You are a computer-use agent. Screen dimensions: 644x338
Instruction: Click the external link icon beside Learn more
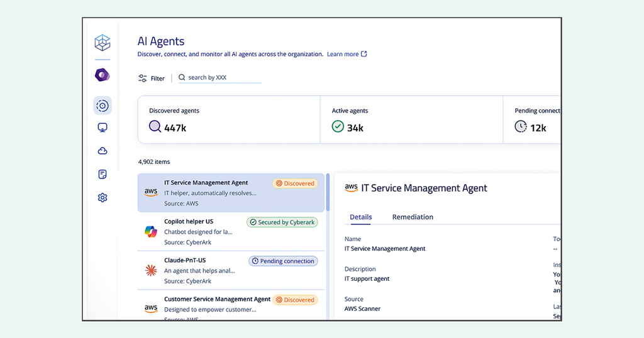click(x=364, y=54)
